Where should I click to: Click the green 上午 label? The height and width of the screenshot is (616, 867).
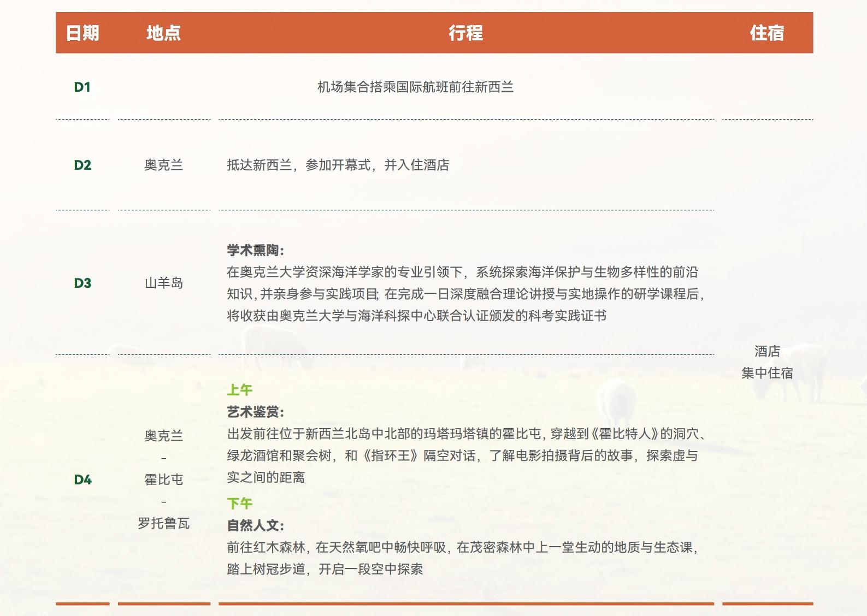[x=239, y=390]
